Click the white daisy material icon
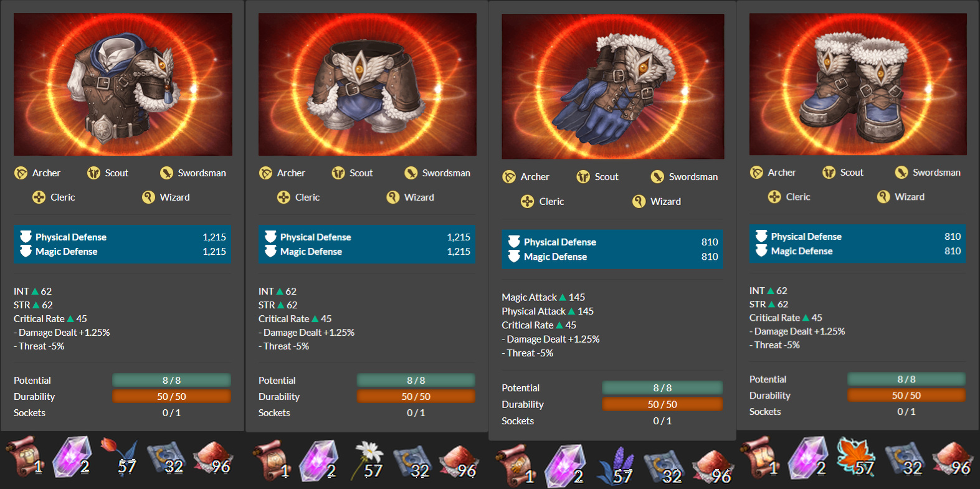The image size is (980, 489). 366,460
